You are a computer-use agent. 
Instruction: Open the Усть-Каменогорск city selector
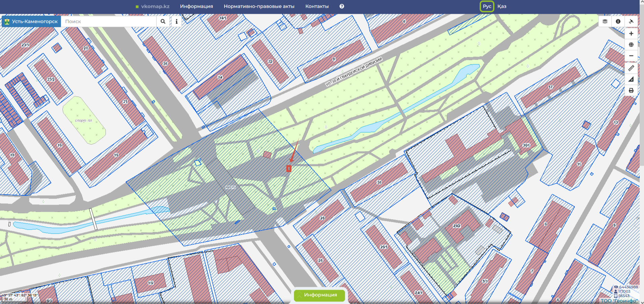pos(31,22)
